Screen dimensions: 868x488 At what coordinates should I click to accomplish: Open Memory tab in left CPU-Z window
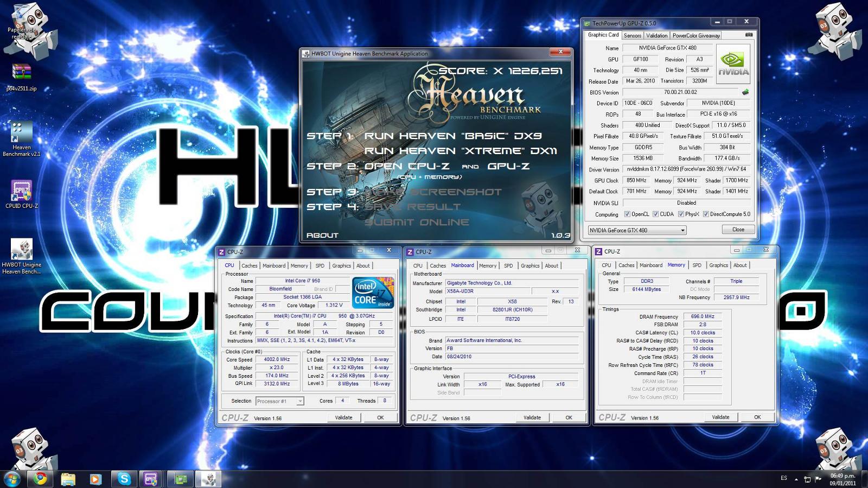coord(299,266)
